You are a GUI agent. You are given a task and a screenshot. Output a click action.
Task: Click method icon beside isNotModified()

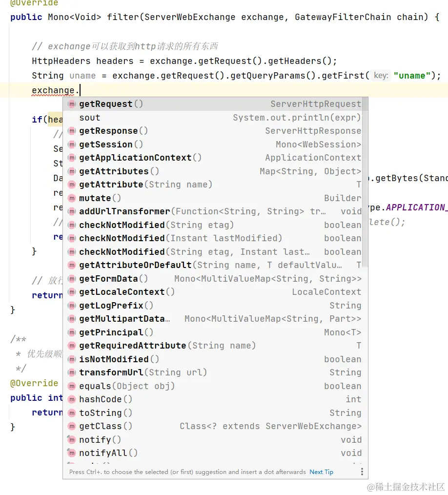point(72,359)
